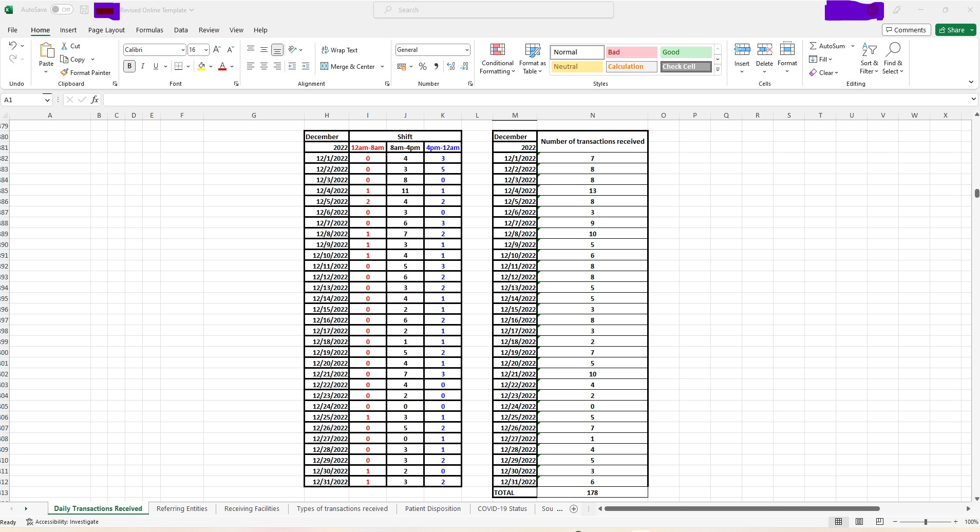This screenshot has width=980, height=532.
Task: Open the font size dropdown
Action: (206, 50)
